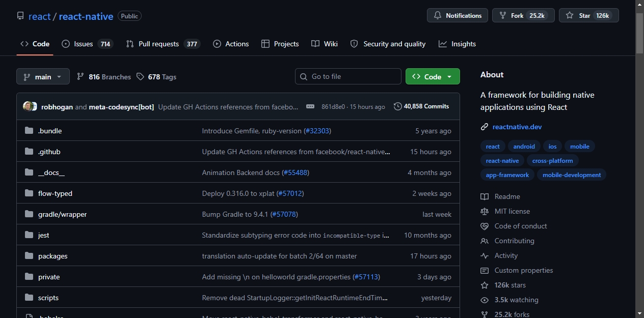Switch to the Code tab
Image resolution: width=644 pixels, height=318 pixels.
click(35, 44)
